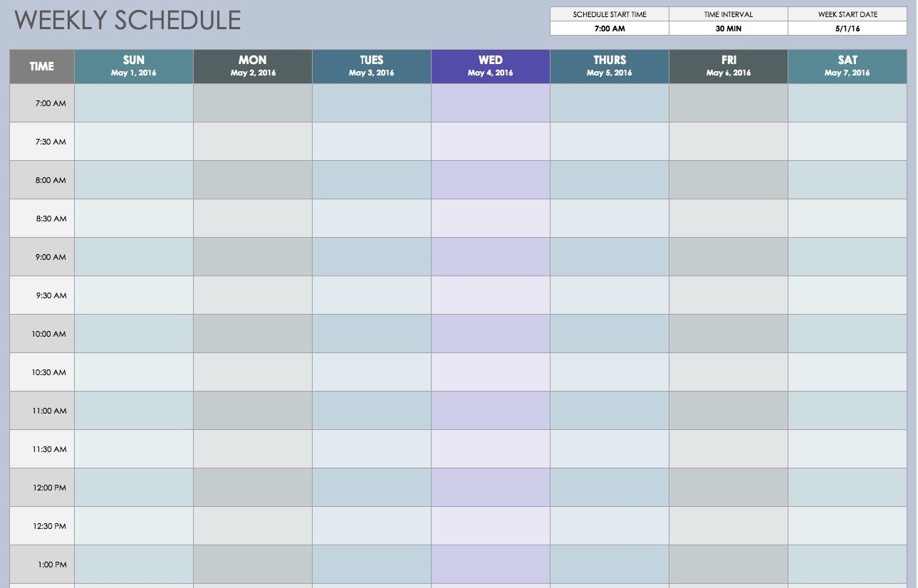Image resolution: width=918 pixels, height=588 pixels.
Task: Select the SUN May 1, 2016 header
Action: point(133,66)
